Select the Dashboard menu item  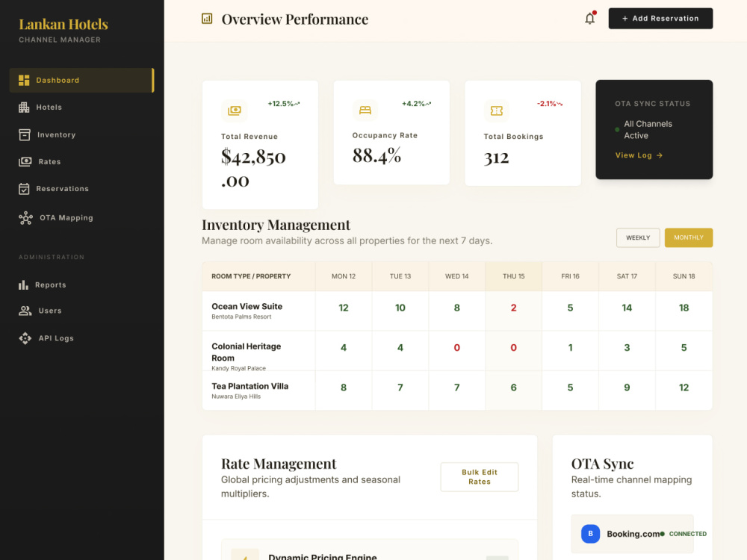click(81, 80)
